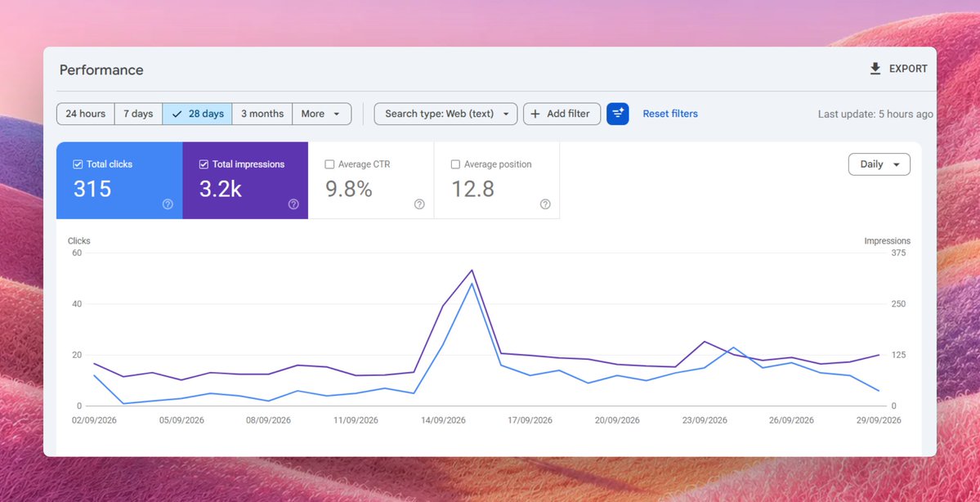
Task: Click the 08/09/2026 axis date label
Action: (x=268, y=421)
